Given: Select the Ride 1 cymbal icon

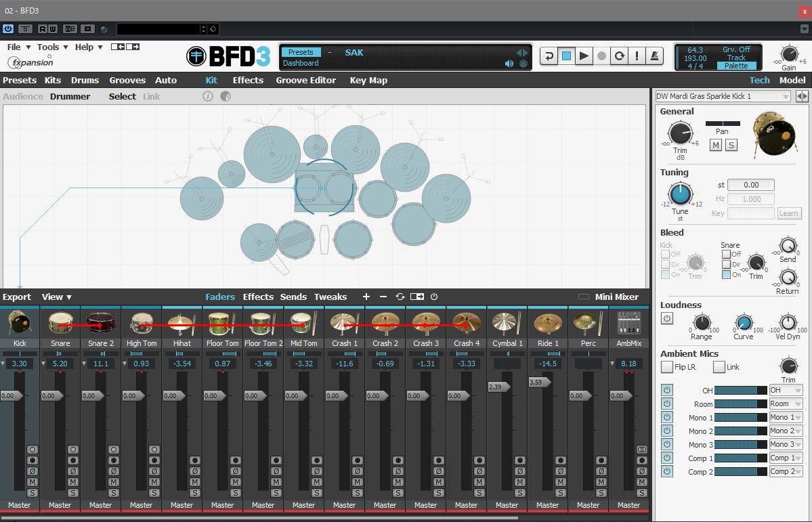Looking at the screenshot, I should pos(547,323).
